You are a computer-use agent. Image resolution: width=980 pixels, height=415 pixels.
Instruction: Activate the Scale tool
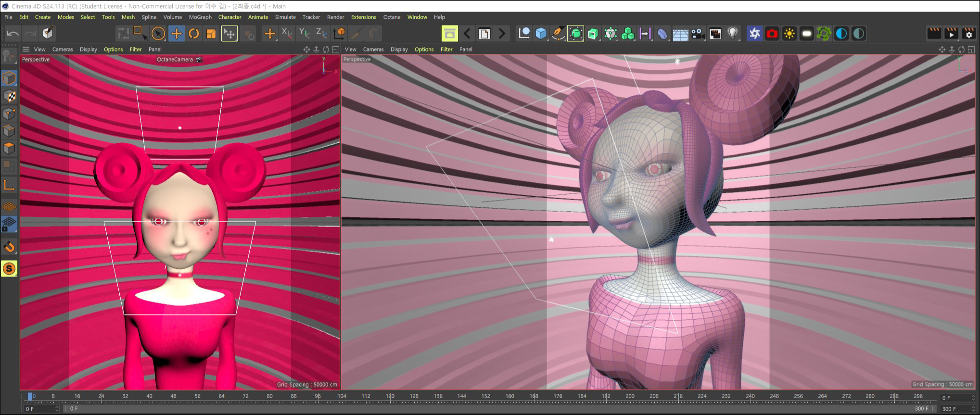tap(211, 33)
